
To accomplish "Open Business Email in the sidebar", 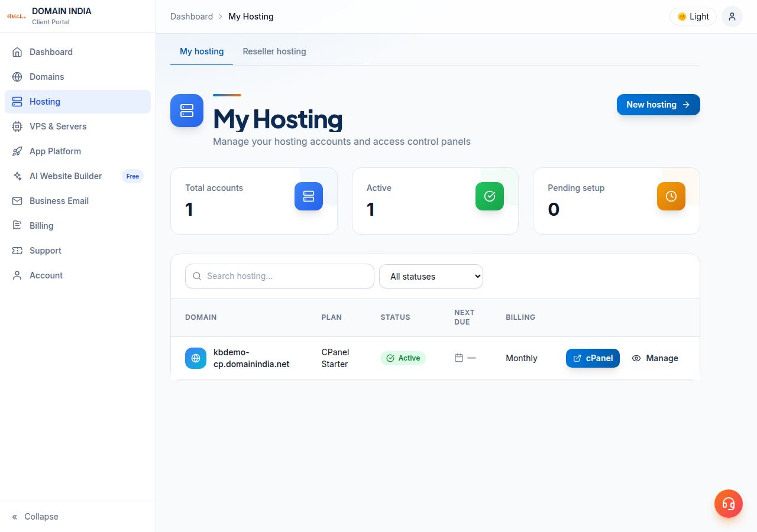I will pyautogui.click(x=77, y=201).
